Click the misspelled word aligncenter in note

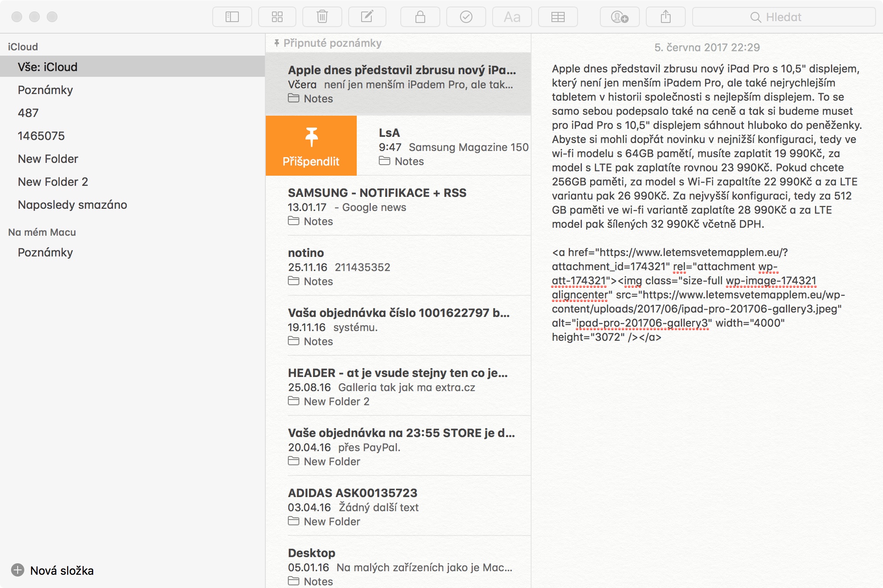580,294
